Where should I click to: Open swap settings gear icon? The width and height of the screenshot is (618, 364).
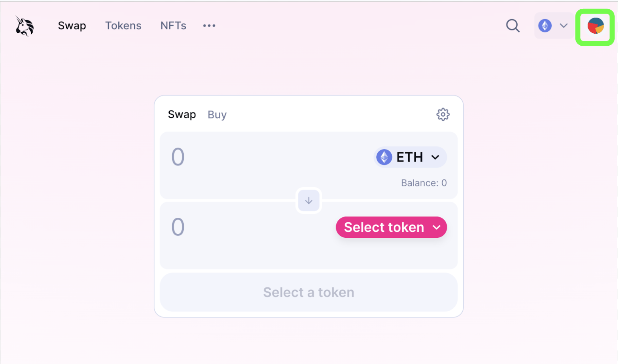tap(443, 114)
